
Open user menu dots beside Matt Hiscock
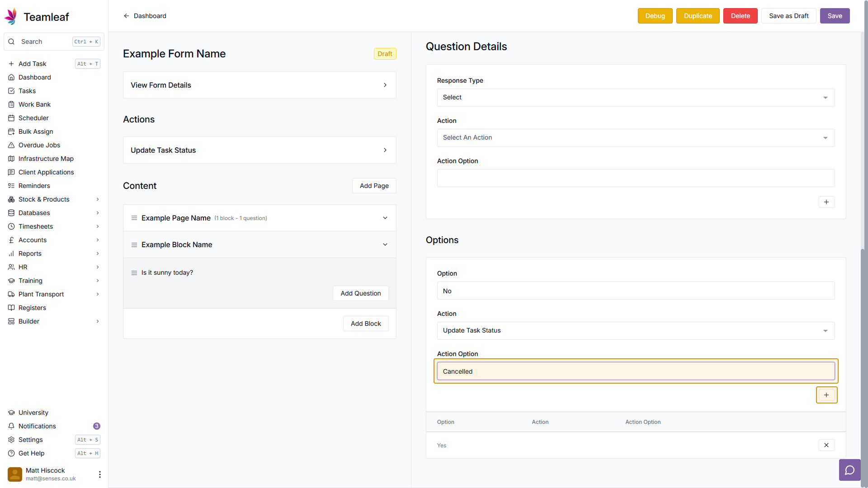99,474
